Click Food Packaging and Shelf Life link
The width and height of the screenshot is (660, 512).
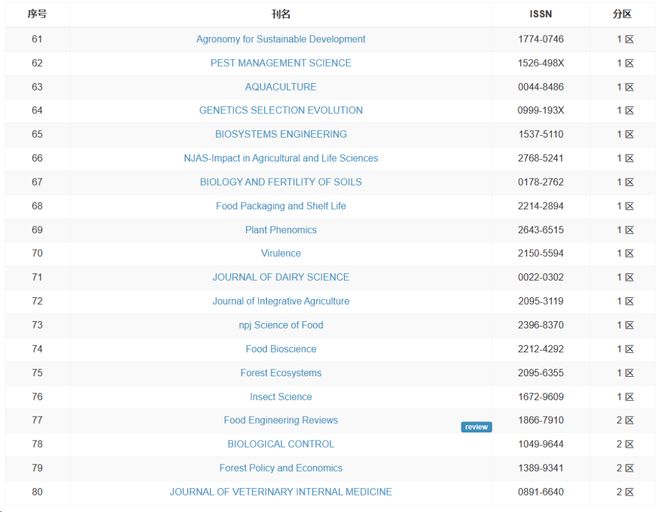point(280,206)
